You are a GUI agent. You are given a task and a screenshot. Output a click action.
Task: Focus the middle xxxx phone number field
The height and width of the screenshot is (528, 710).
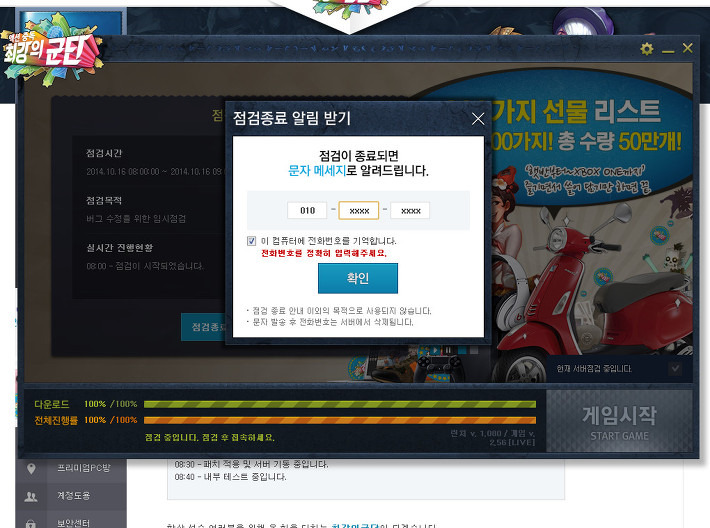[x=359, y=211]
